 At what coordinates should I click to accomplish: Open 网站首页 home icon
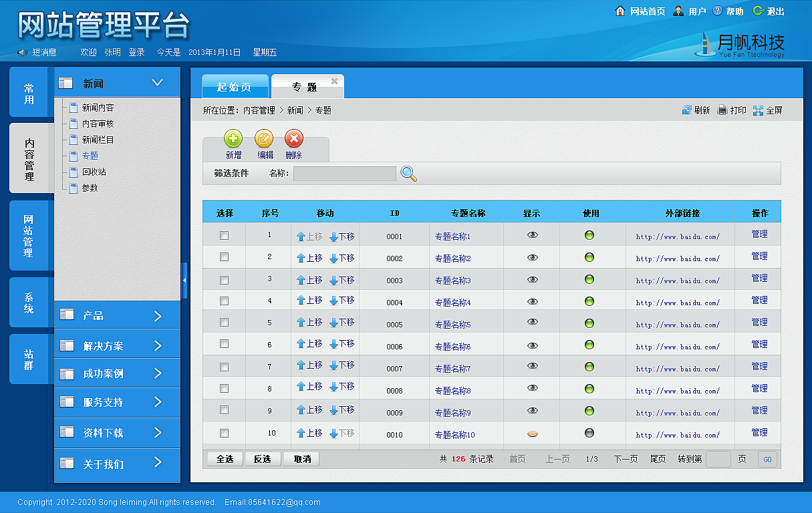click(x=620, y=11)
